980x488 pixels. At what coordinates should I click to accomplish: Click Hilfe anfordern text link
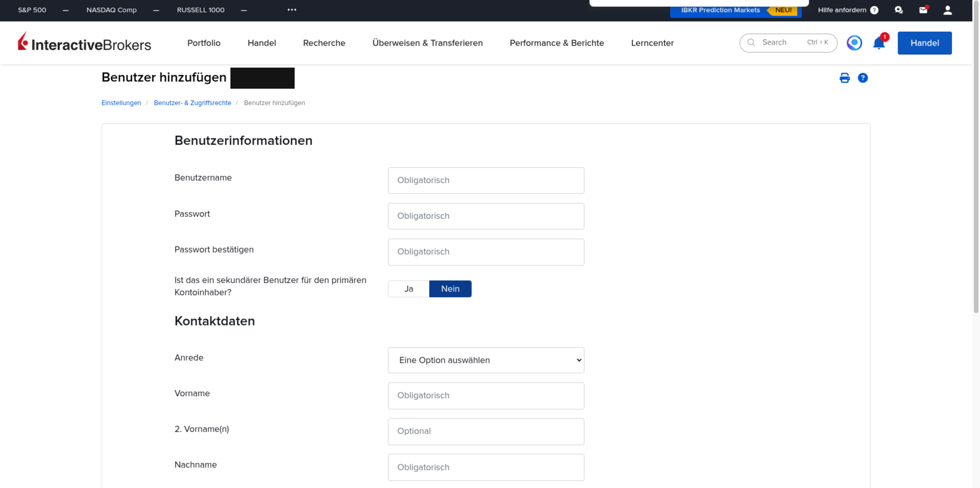click(x=842, y=10)
